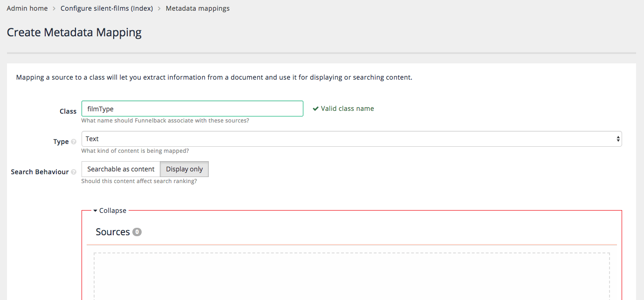This screenshot has width=644, height=300.
Task: Select the "Display only" option
Action: pos(184,169)
